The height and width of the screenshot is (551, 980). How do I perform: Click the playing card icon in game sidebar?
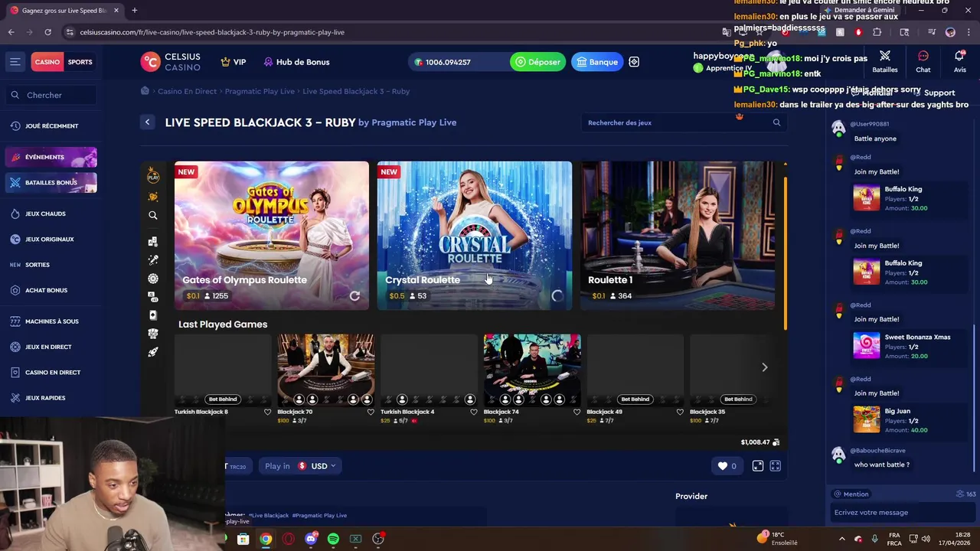[x=153, y=315]
